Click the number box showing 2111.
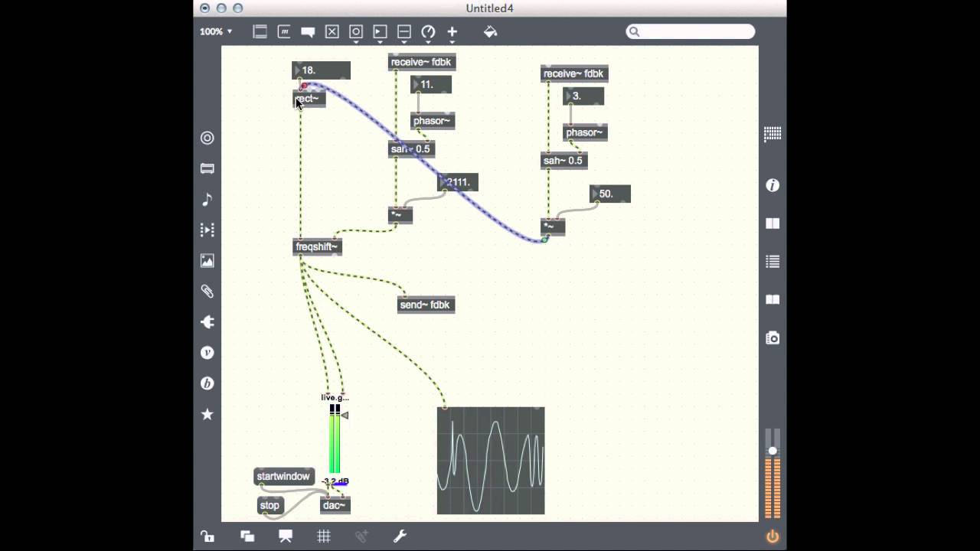The image size is (980, 551). click(458, 183)
